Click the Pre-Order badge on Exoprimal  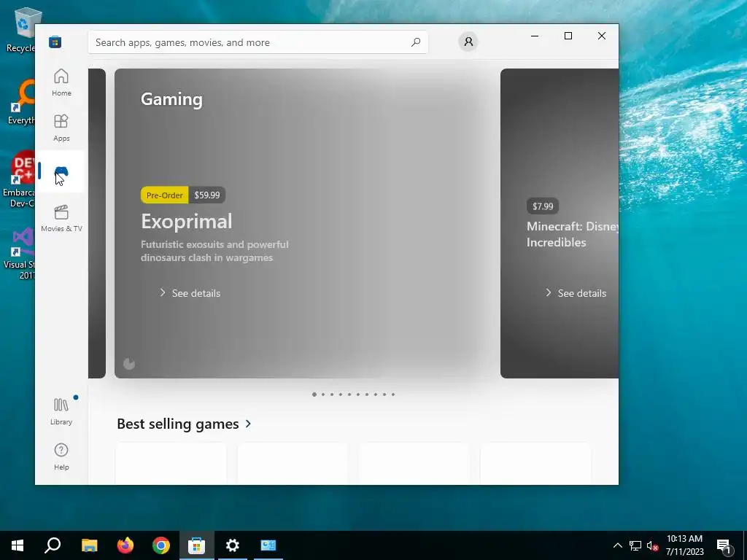[x=164, y=195]
